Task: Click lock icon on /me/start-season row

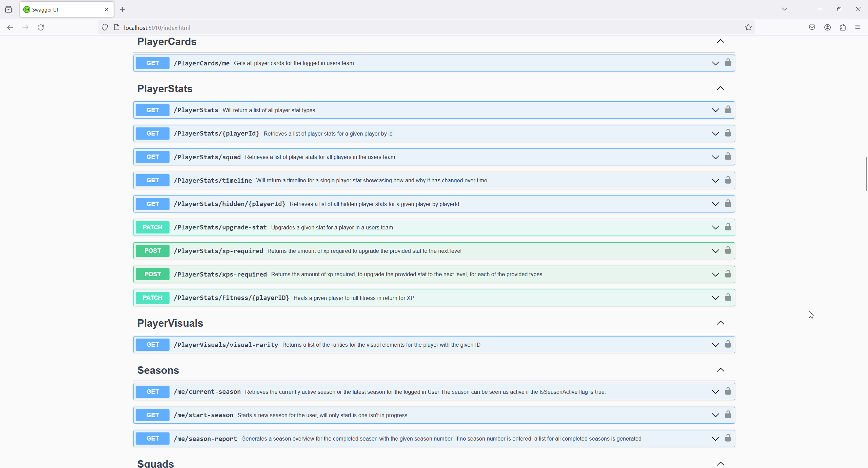Action: pos(728,415)
